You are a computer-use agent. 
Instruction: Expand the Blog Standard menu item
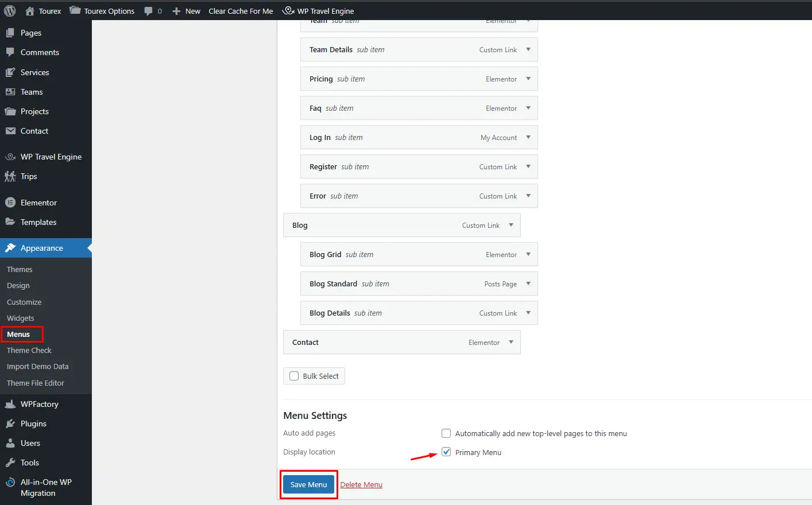coord(528,283)
